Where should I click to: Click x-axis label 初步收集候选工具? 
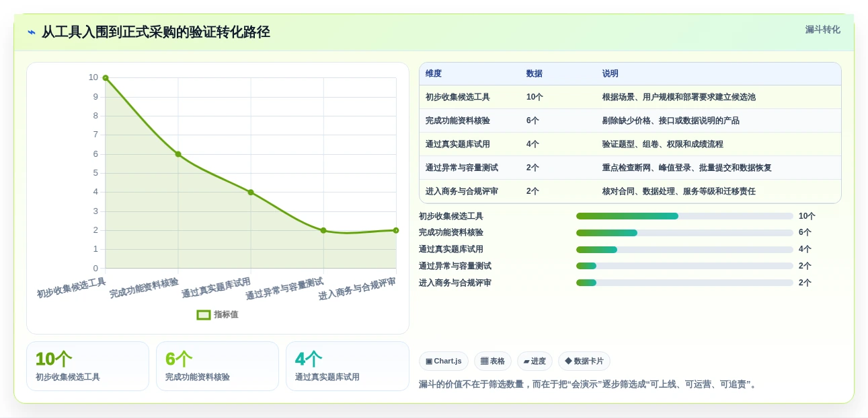(x=71, y=288)
